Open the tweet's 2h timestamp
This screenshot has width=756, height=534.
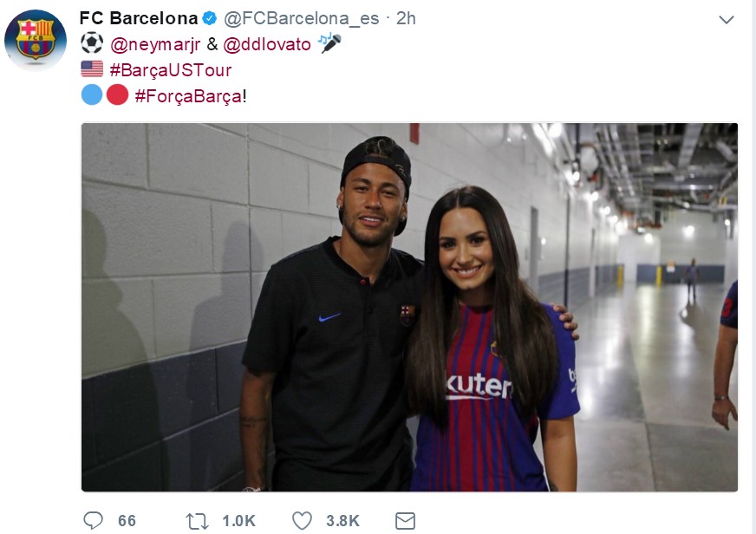[406, 18]
